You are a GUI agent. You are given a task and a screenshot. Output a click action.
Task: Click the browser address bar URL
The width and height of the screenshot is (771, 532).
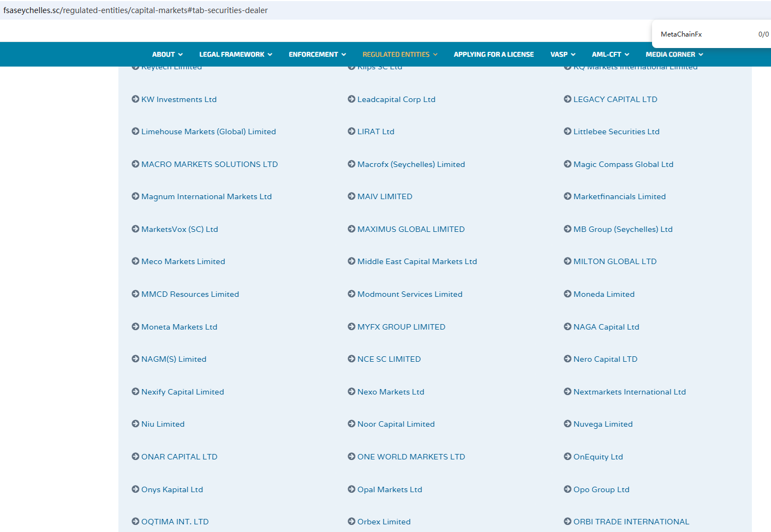point(135,10)
